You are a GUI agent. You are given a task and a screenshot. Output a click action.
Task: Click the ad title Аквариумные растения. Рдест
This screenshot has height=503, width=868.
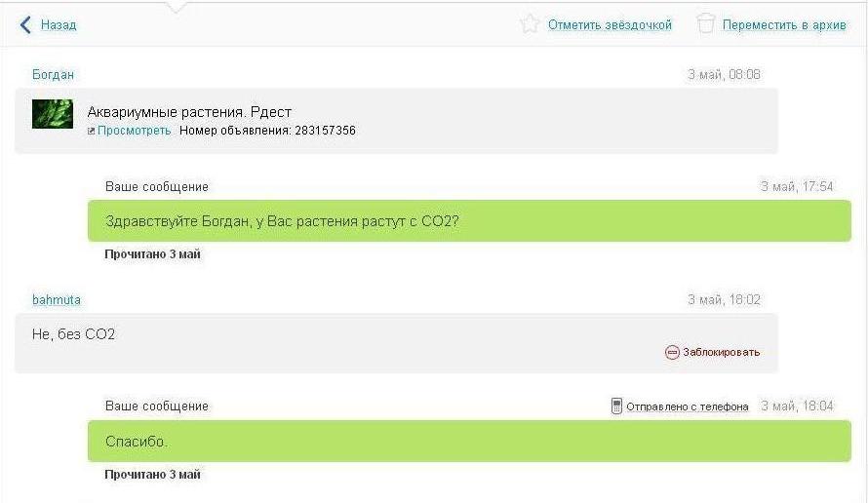click(189, 112)
